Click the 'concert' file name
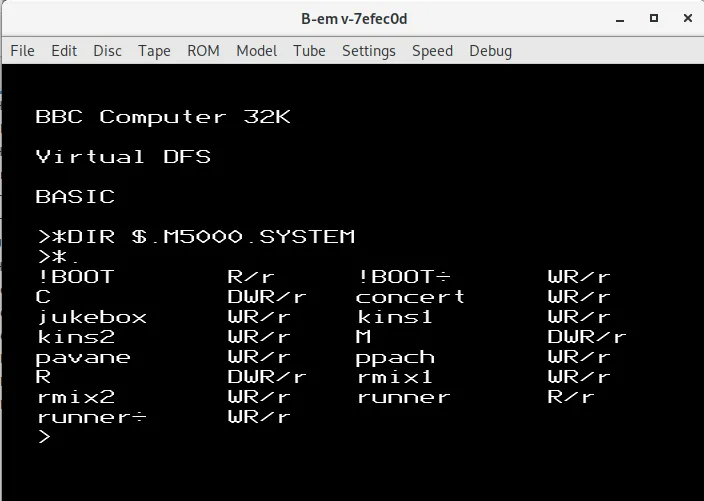Image resolution: width=704 pixels, height=501 pixels. pyautogui.click(x=410, y=297)
